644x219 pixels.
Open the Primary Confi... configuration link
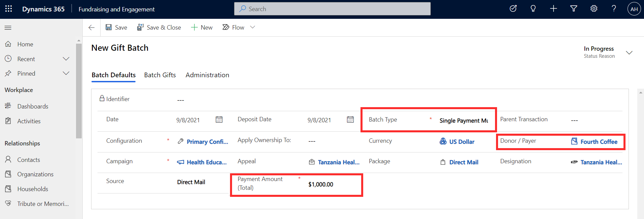(x=207, y=142)
